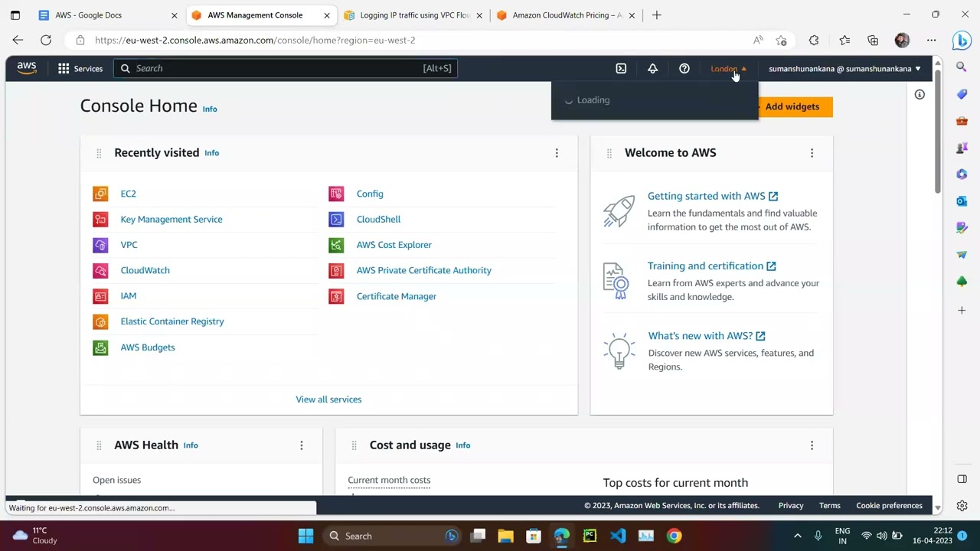Open Getting started with AWS link
This screenshot has height=551, width=980.
(713, 196)
